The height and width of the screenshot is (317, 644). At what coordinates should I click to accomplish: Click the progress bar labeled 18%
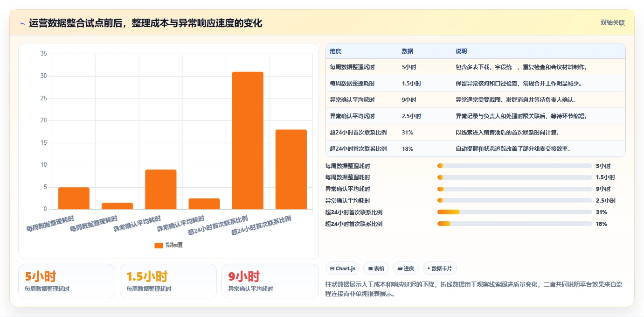515,224
